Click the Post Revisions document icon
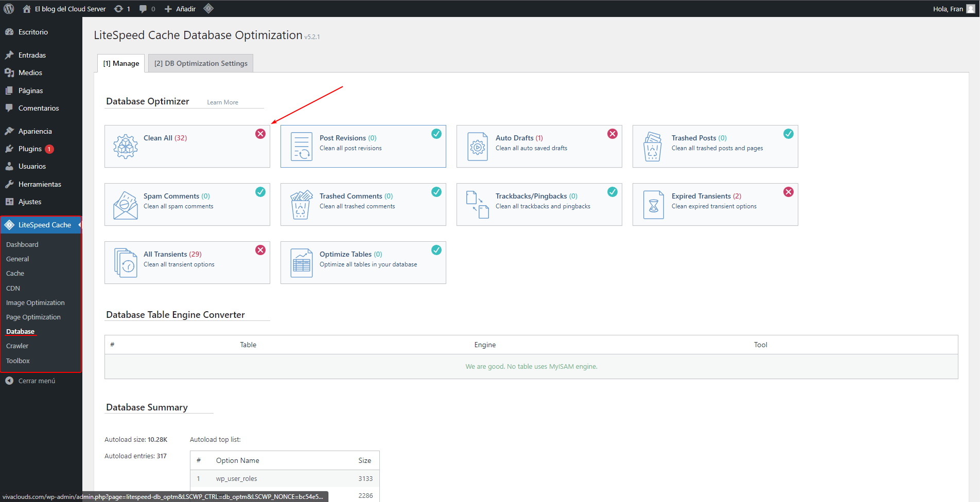The width and height of the screenshot is (980, 502). (302, 147)
